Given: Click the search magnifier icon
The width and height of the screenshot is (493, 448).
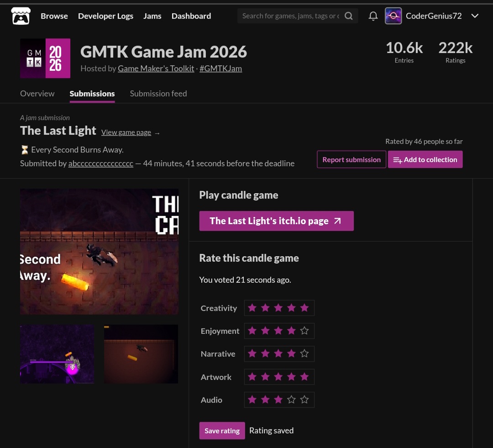Looking at the screenshot, I should (348, 16).
